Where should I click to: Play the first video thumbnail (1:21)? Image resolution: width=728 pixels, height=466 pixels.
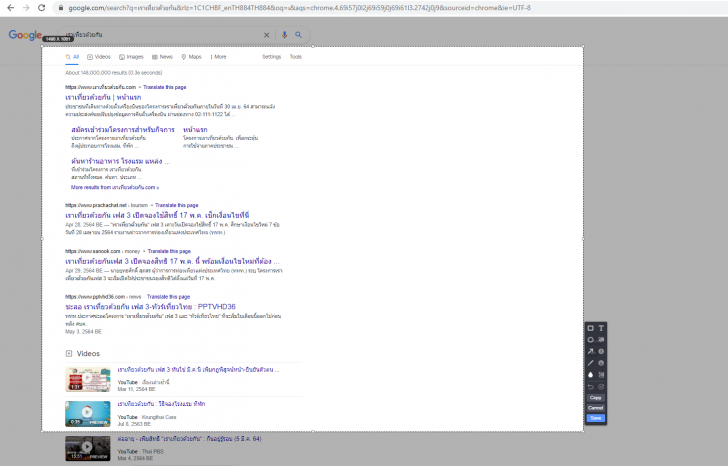88,379
